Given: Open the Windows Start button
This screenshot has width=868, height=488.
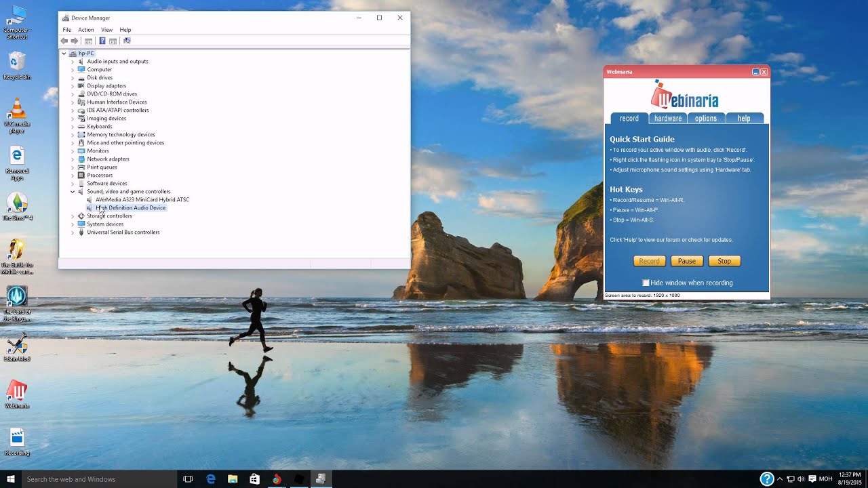Looking at the screenshot, I should tap(11, 479).
